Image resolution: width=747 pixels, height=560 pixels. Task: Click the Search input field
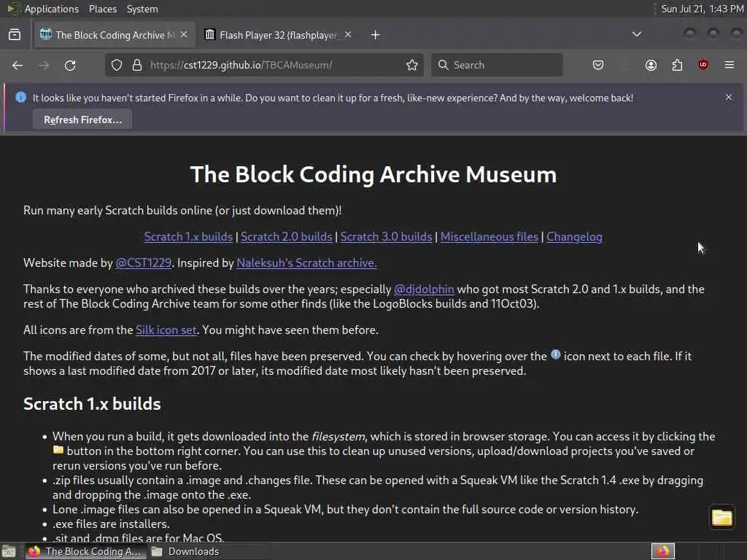(x=497, y=65)
